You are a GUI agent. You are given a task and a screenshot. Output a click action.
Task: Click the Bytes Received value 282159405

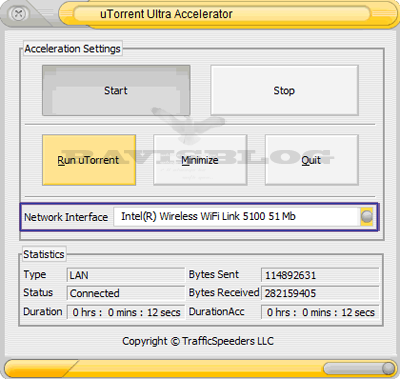tap(320, 293)
